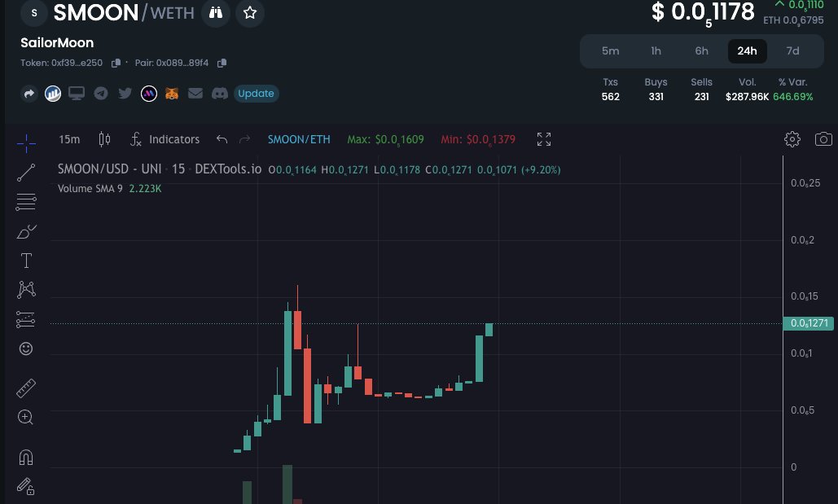Viewport: 838px width, 504px height.
Task: Click the S token avatar circle
Action: [34, 13]
